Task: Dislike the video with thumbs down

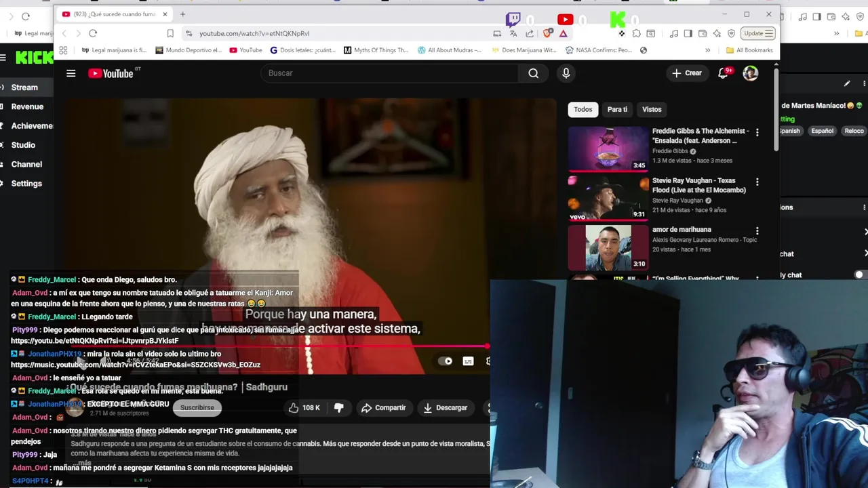Action: click(x=339, y=407)
